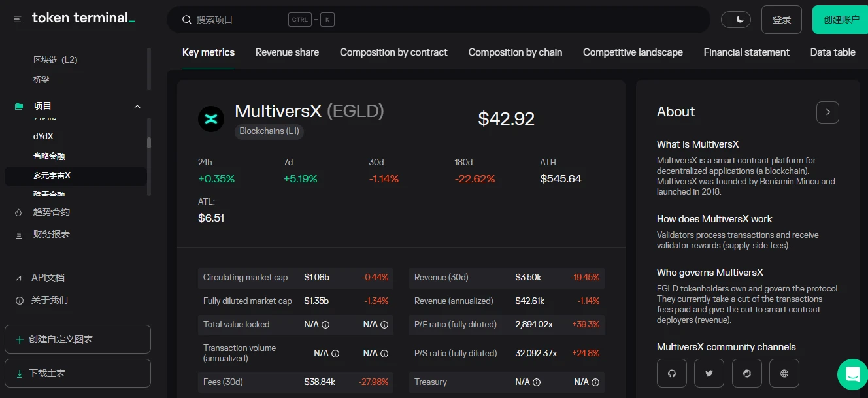Open the chat support bubble
The height and width of the screenshot is (398, 868).
[852, 374]
